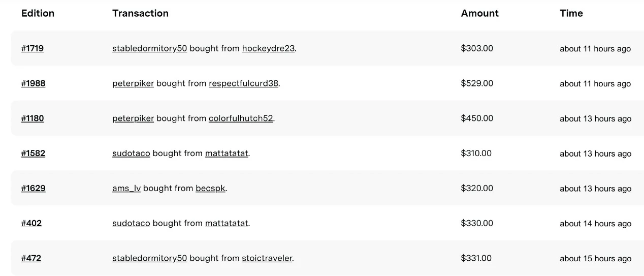
Task: View seller colorfulhutch52 profile
Action: (241, 118)
